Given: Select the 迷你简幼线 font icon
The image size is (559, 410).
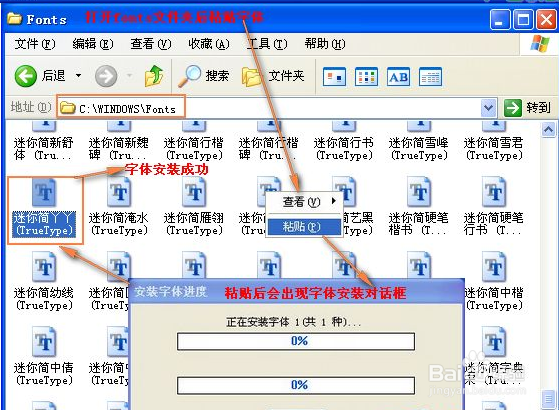Looking at the screenshot, I should pos(44,267).
